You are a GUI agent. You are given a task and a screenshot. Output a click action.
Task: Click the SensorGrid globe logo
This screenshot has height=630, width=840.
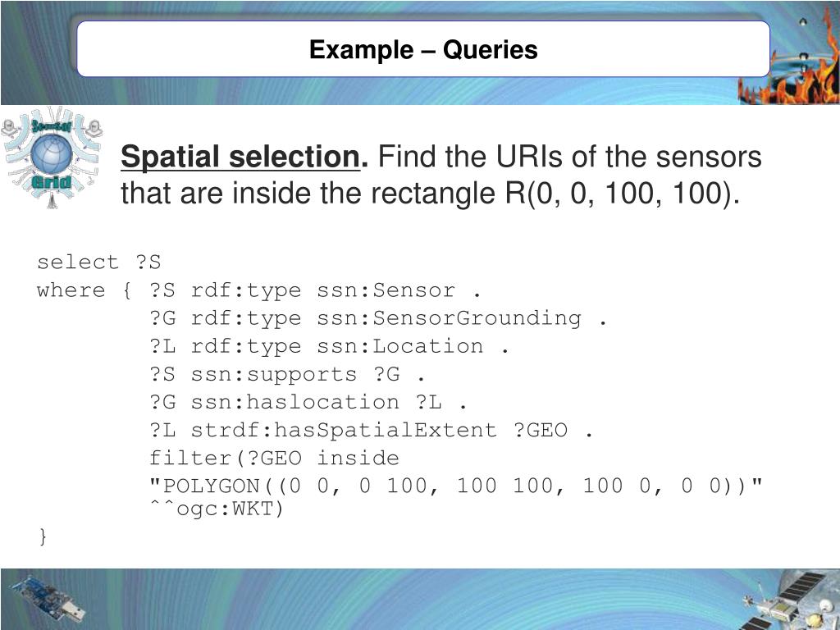tap(52, 157)
